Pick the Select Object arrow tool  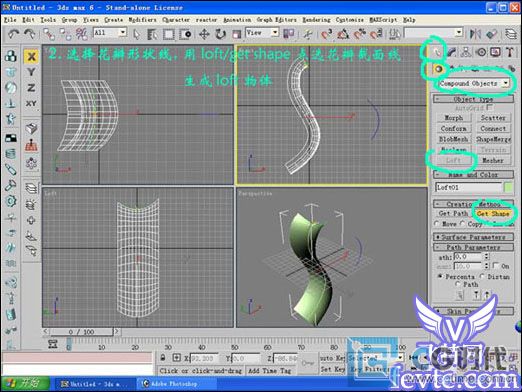136,34
